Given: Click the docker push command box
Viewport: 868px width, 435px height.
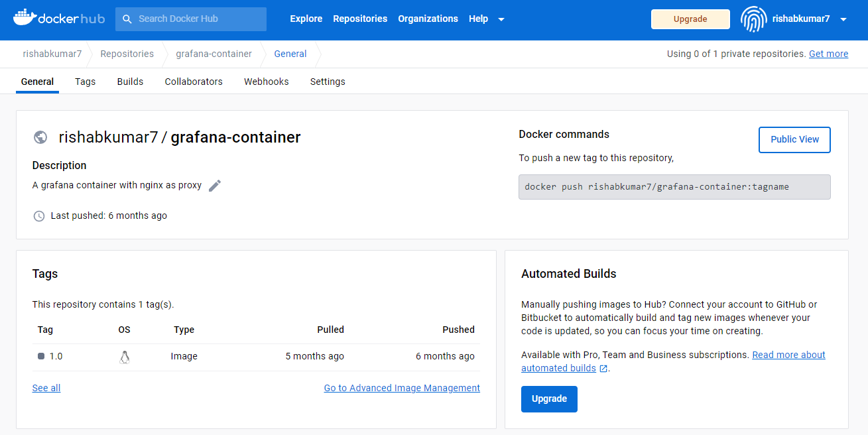Looking at the screenshot, I should coord(674,187).
